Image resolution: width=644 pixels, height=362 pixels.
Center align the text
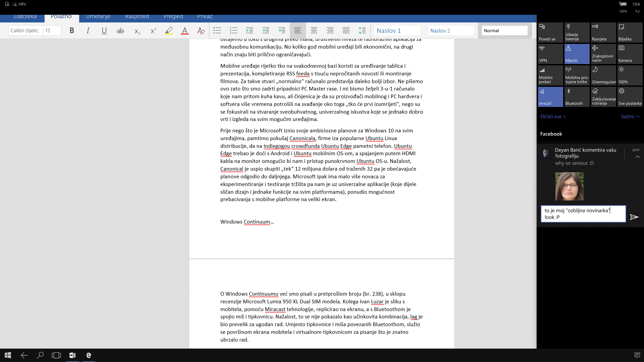coord(314,31)
